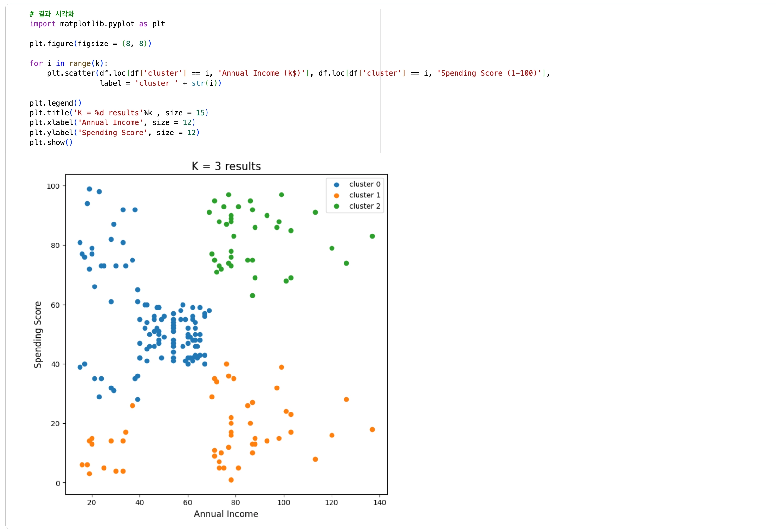Select the 'cluster 0' legend label

(x=365, y=184)
